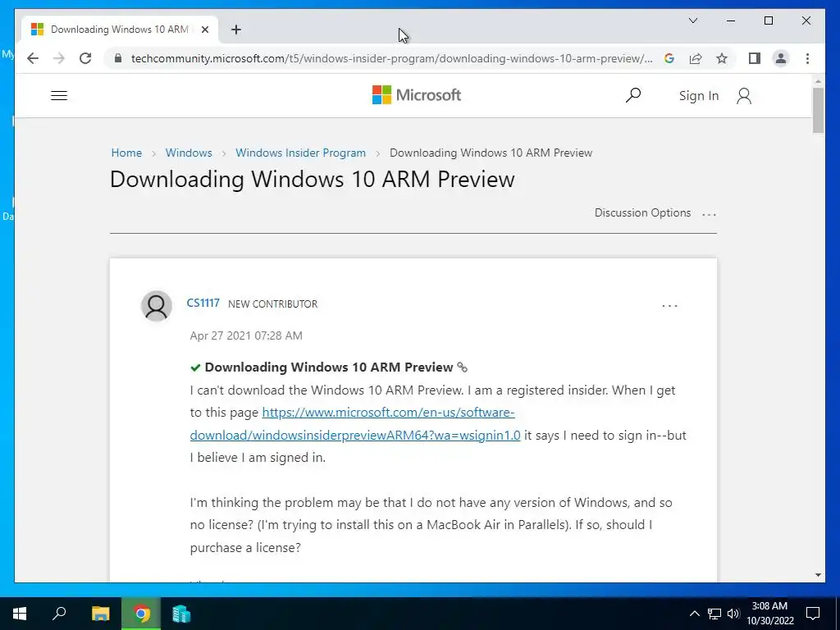
Task: Go to Windows breadcrumb
Action: pyautogui.click(x=189, y=153)
